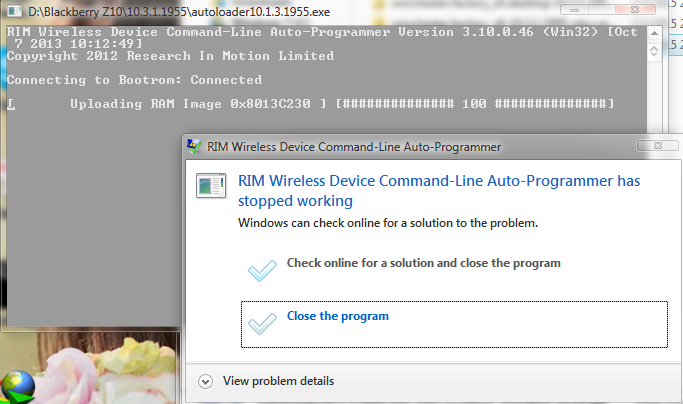Expand the View problem details chevron
This screenshot has height=404, width=683.
[x=205, y=381]
